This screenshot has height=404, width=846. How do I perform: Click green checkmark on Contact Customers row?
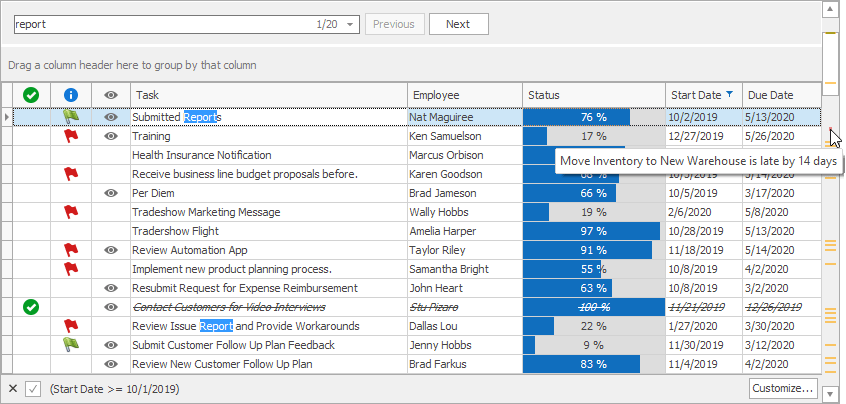coord(31,307)
